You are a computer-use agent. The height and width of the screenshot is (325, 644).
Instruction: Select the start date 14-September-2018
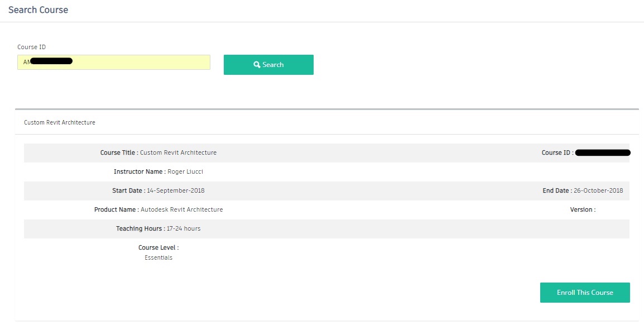tap(176, 190)
